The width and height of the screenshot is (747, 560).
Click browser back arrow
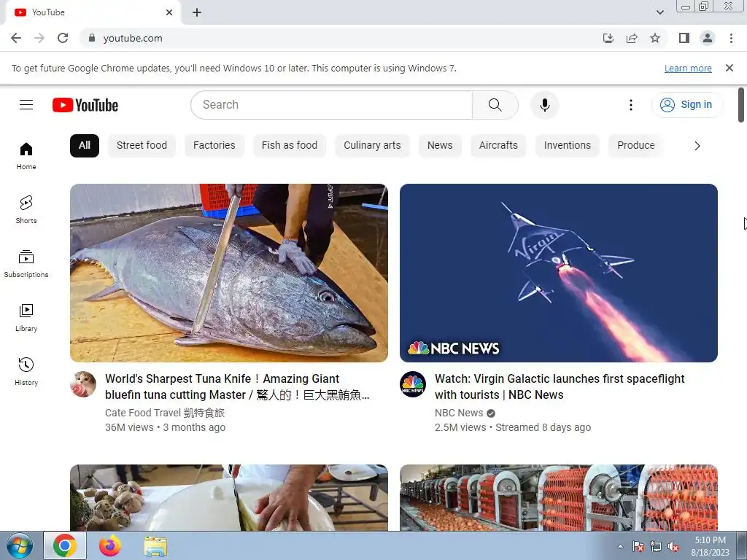tap(16, 38)
